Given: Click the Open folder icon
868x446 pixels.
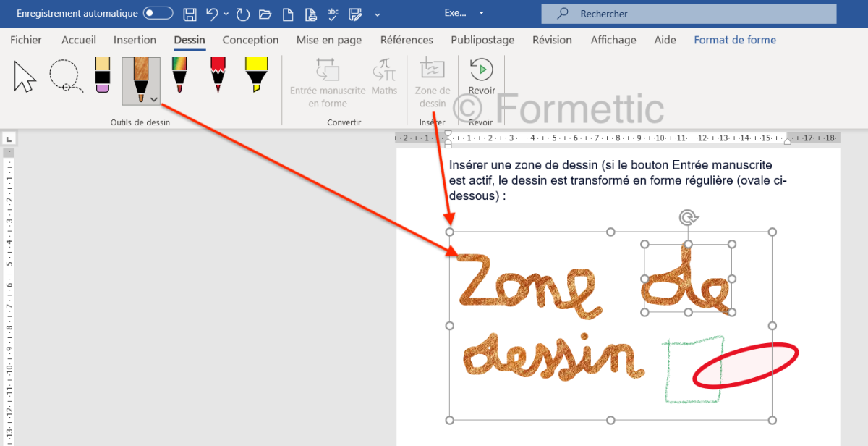Looking at the screenshot, I should tap(265, 14).
